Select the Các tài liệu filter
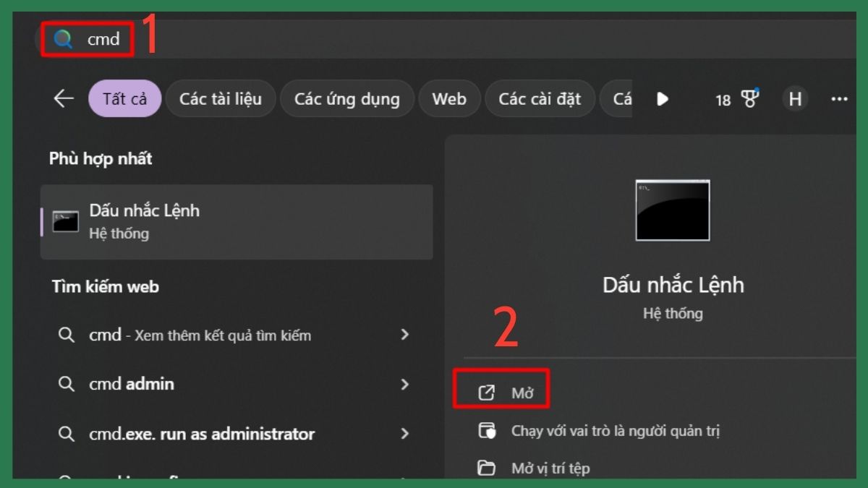Screen dimensions: 868x488 221,99
